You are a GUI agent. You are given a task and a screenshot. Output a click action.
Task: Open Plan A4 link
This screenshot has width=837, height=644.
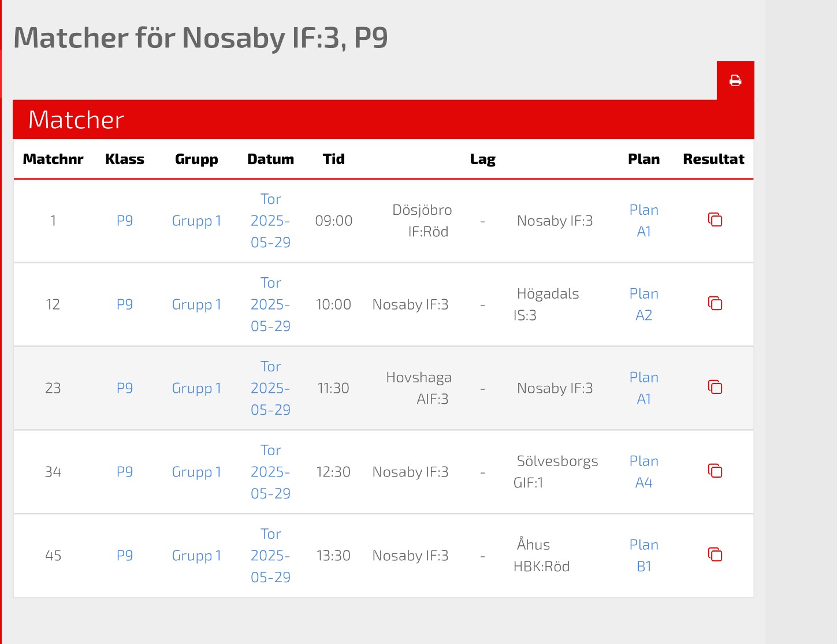pyautogui.click(x=643, y=472)
